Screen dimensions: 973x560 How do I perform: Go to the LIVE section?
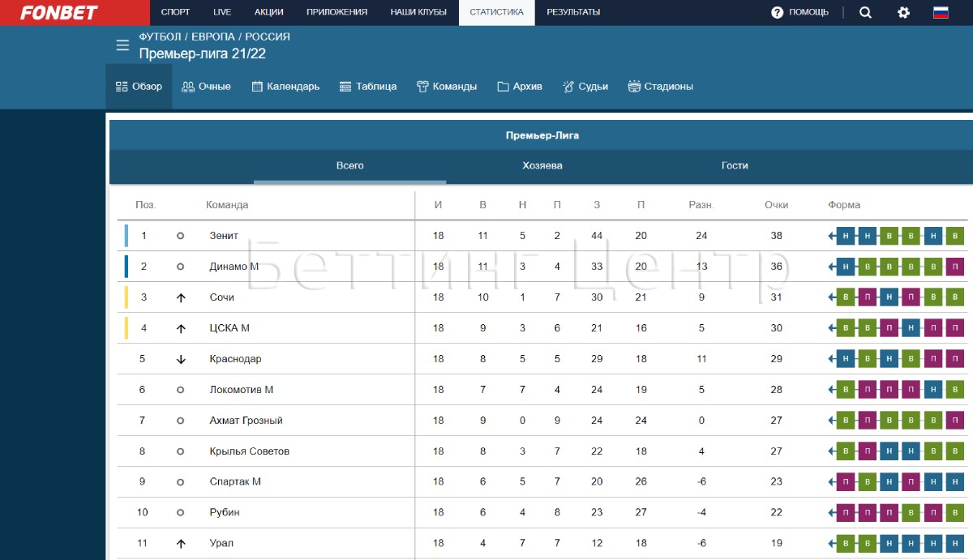pyautogui.click(x=222, y=12)
